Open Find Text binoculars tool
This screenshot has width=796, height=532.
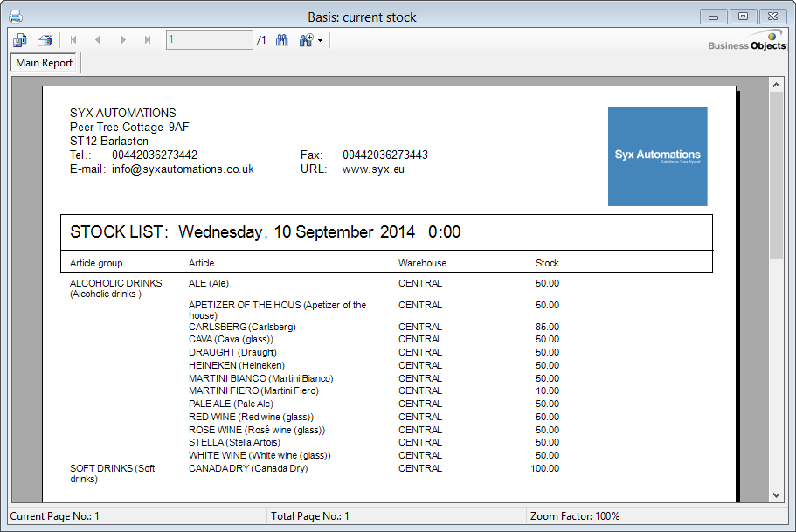click(282, 40)
